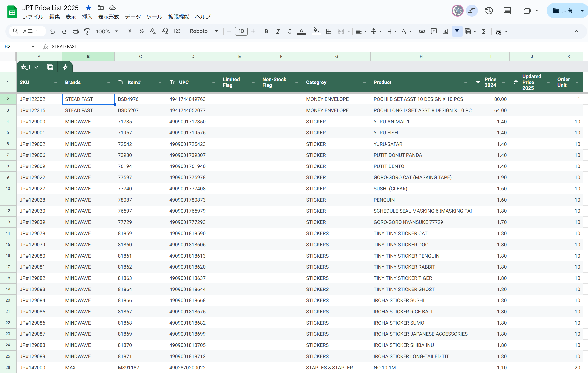Open the 表示形式 menu
The image size is (588, 373).
(109, 17)
